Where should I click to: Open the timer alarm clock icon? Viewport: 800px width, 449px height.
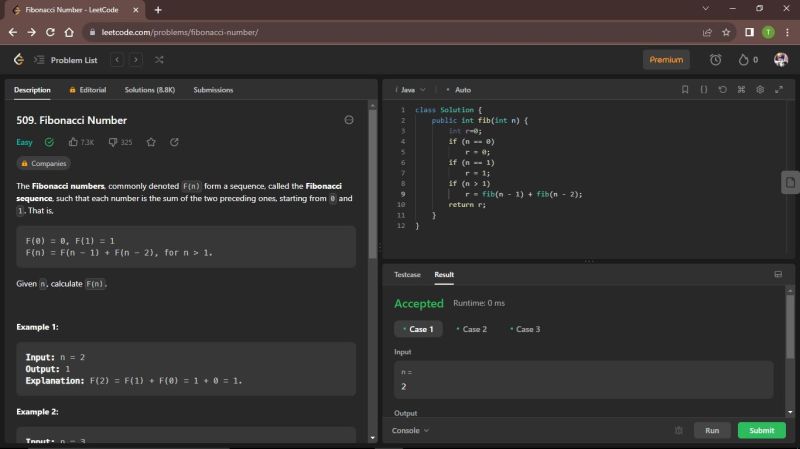pyautogui.click(x=715, y=60)
